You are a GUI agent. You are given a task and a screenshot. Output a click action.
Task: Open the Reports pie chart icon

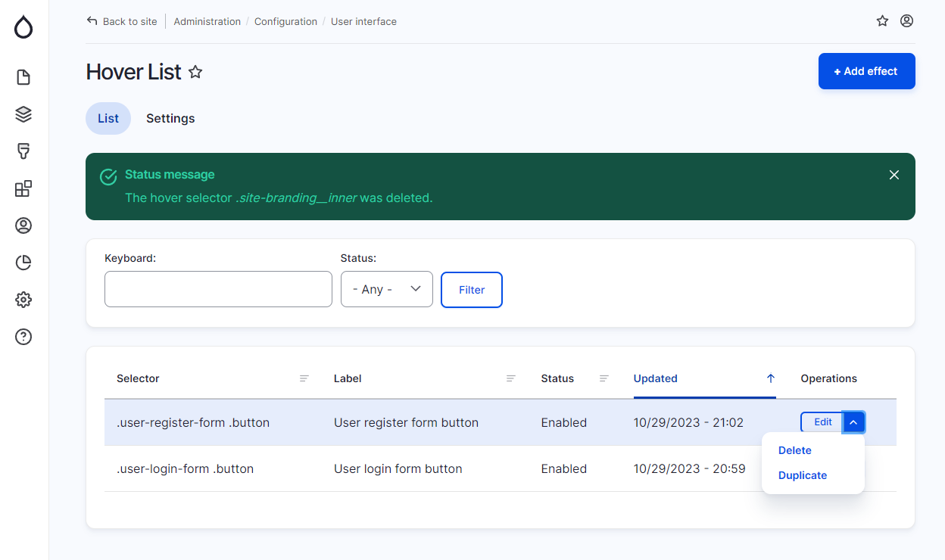(23, 263)
